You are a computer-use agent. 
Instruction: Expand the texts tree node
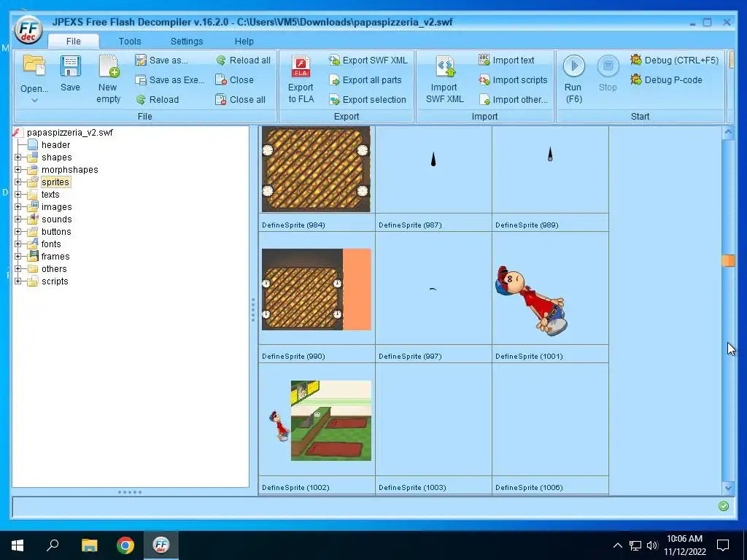pyautogui.click(x=18, y=194)
